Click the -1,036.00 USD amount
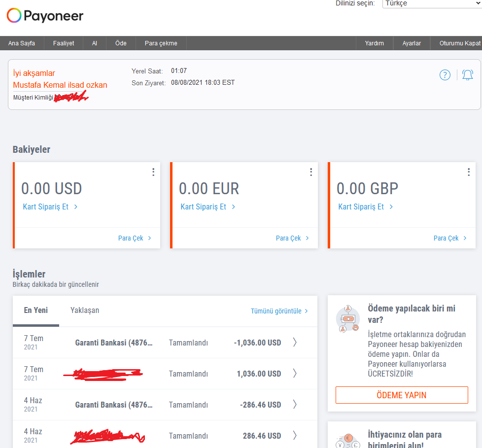Image resolution: width=482 pixels, height=448 pixels. [258, 343]
